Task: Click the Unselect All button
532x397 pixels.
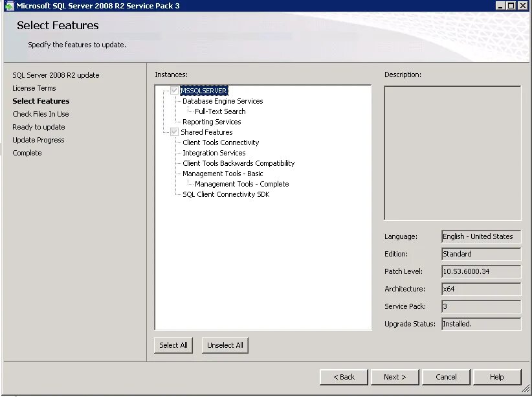Action: (x=225, y=345)
